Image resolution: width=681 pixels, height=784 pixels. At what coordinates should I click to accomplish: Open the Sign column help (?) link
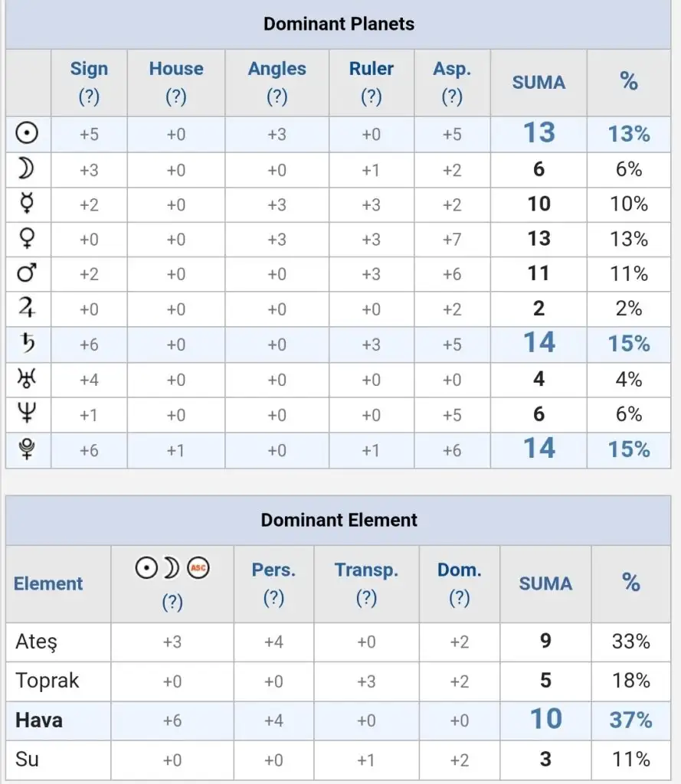89,96
